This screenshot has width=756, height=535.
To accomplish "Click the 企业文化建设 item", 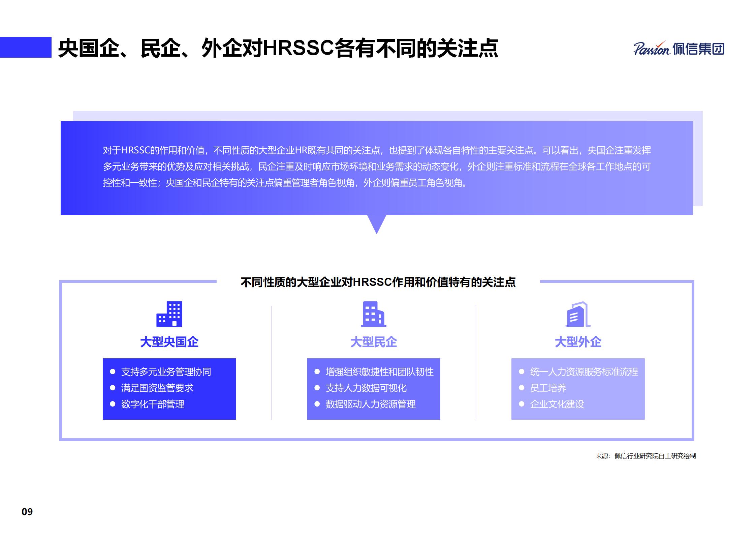I will point(557,404).
